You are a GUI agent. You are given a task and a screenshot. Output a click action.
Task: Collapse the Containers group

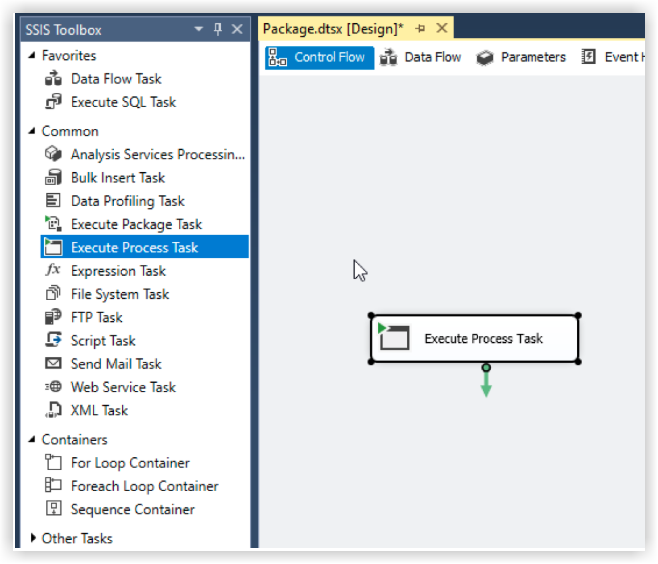pos(32,439)
